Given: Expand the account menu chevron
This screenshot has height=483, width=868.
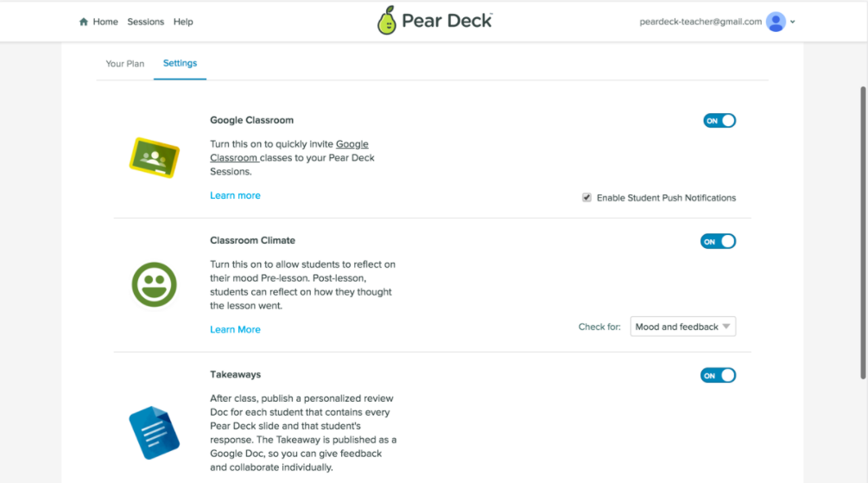Looking at the screenshot, I should [x=793, y=22].
